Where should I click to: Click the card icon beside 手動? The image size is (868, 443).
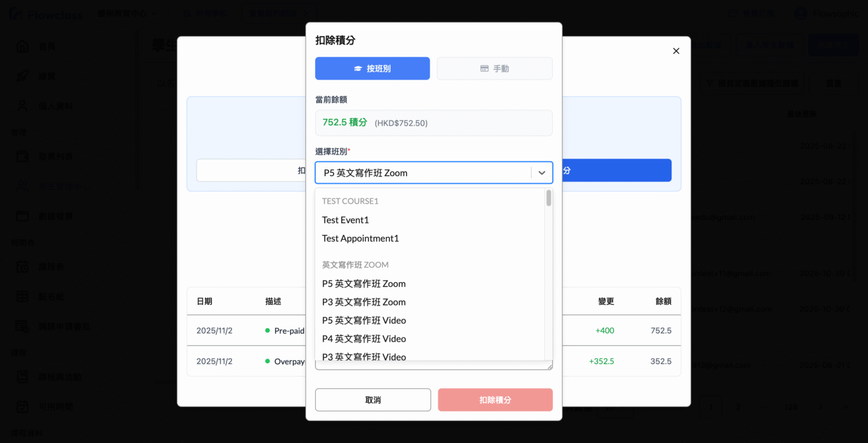(x=484, y=69)
